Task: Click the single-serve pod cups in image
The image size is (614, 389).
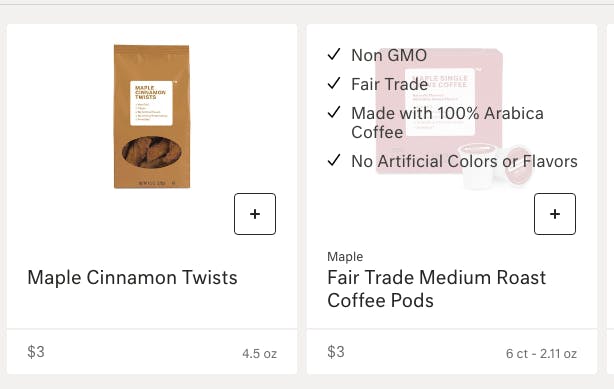Action: coord(495,166)
